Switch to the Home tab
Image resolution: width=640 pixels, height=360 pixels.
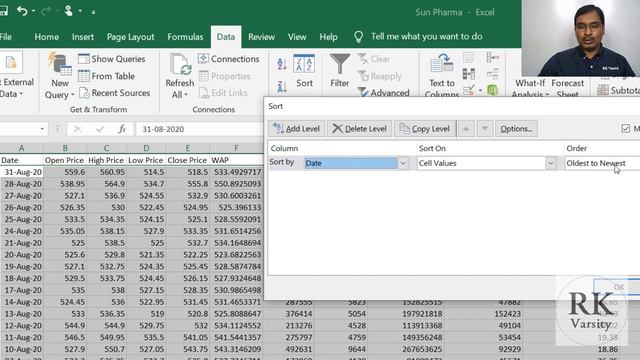[47, 37]
